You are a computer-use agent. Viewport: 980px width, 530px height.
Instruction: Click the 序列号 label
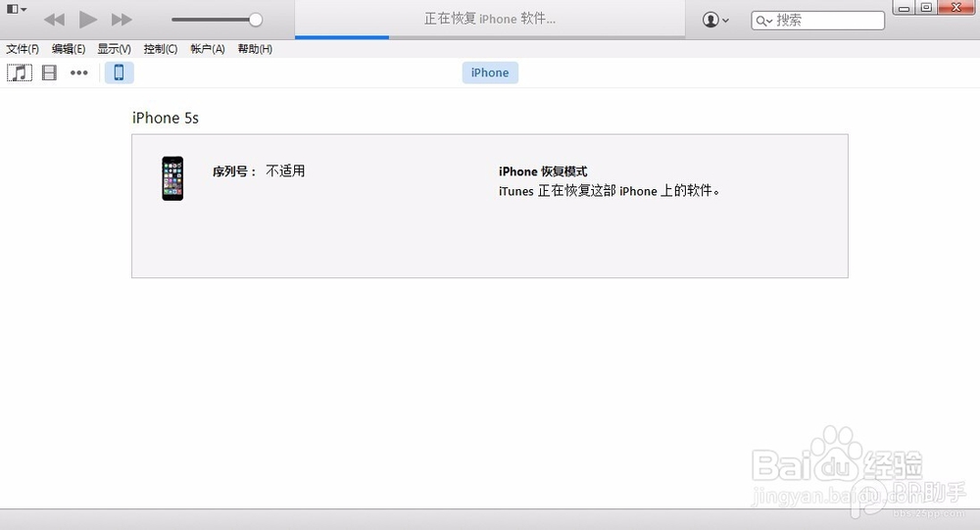(234, 171)
